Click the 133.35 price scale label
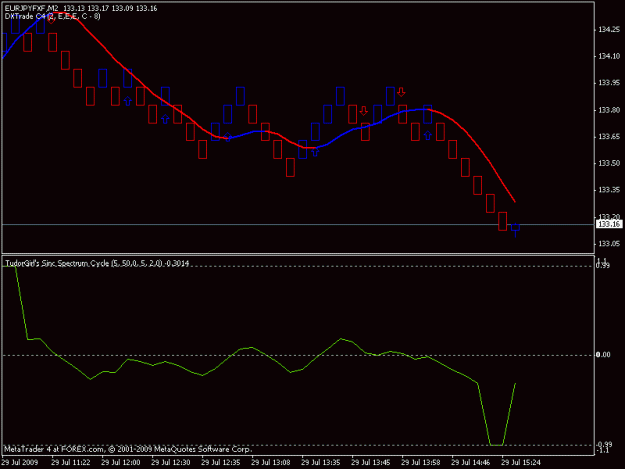Image resolution: width=625 pixels, height=469 pixels. pos(609,190)
